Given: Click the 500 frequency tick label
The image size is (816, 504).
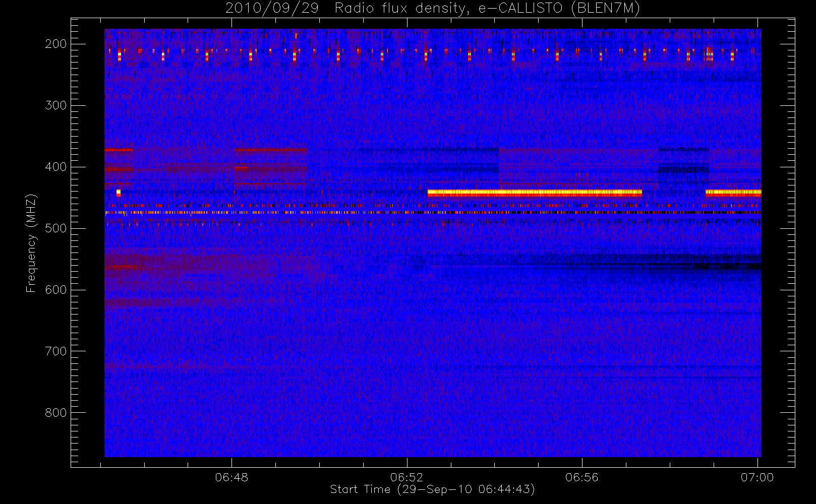Looking at the screenshot, I should [55, 228].
